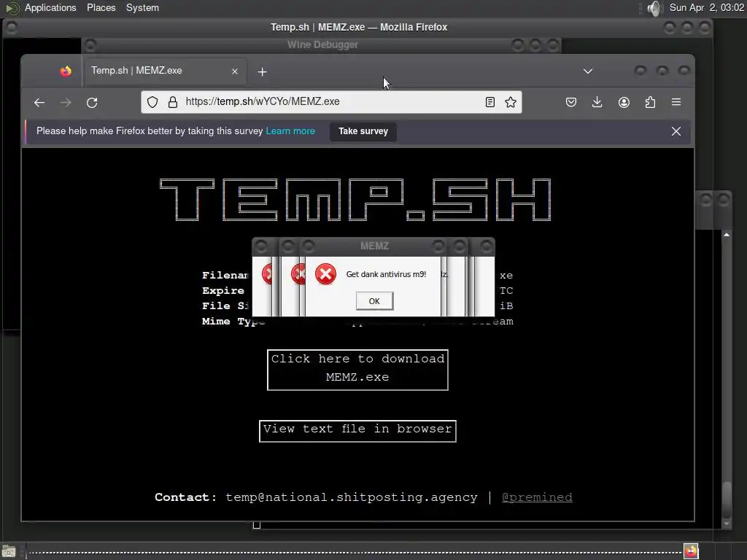
Task: Click the scroll down arrow on right scrollbar
Action: point(727,524)
